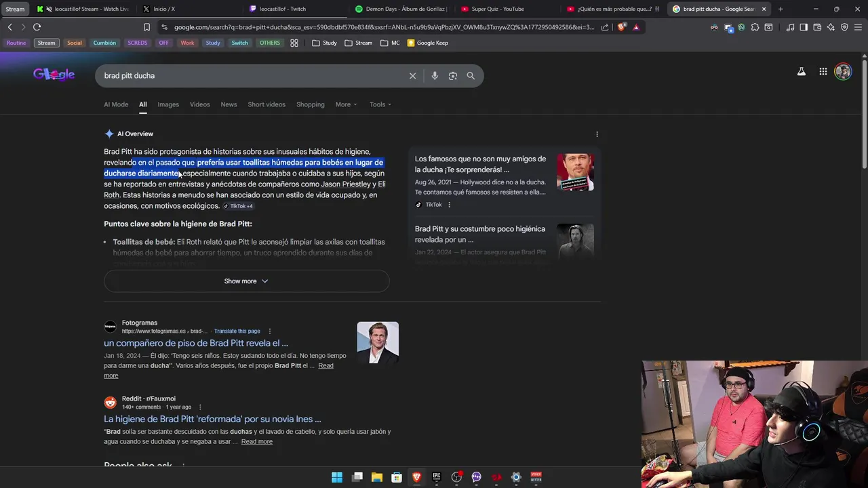Open Microsoft Store on the taskbar
The width and height of the screenshot is (868, 488).
[397, 477]
